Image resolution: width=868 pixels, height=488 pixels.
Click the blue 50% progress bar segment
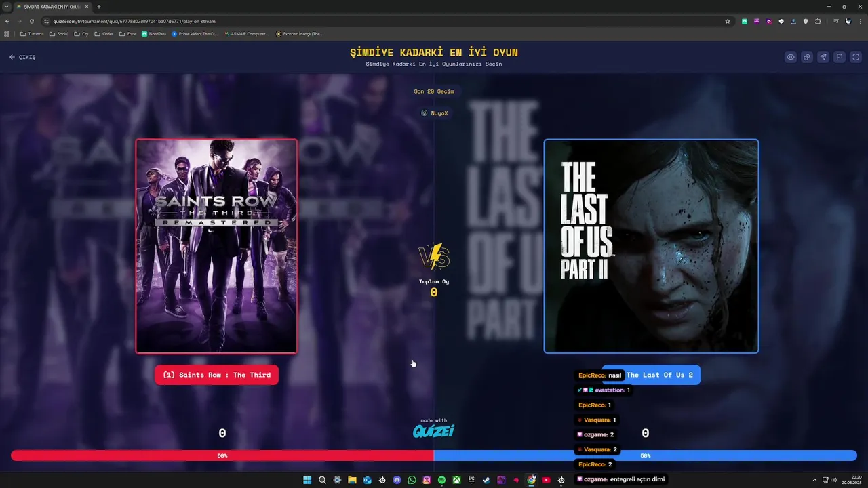[646, 455]
